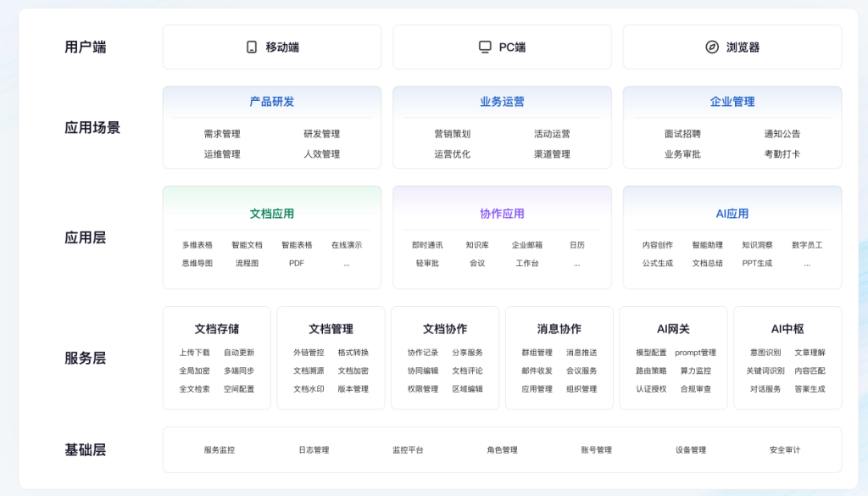
Task: Click 企业邮箱 in 协作应用
Action: (x=527, y=245)
